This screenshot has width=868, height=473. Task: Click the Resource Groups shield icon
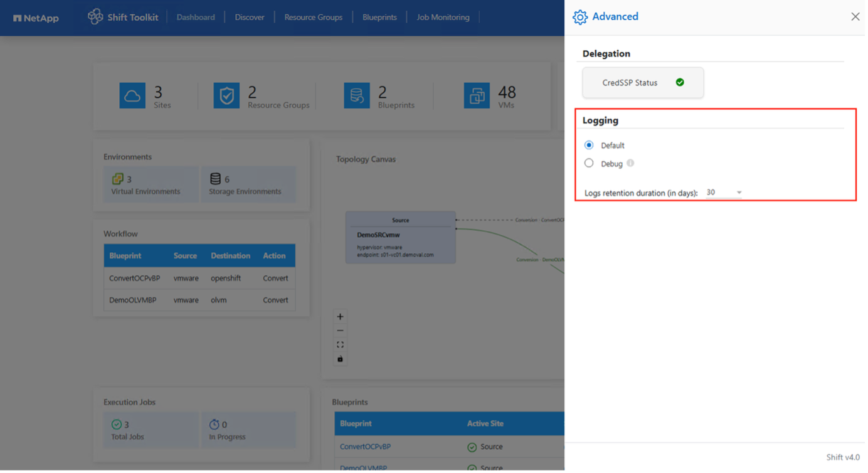[x=226, y=96]
